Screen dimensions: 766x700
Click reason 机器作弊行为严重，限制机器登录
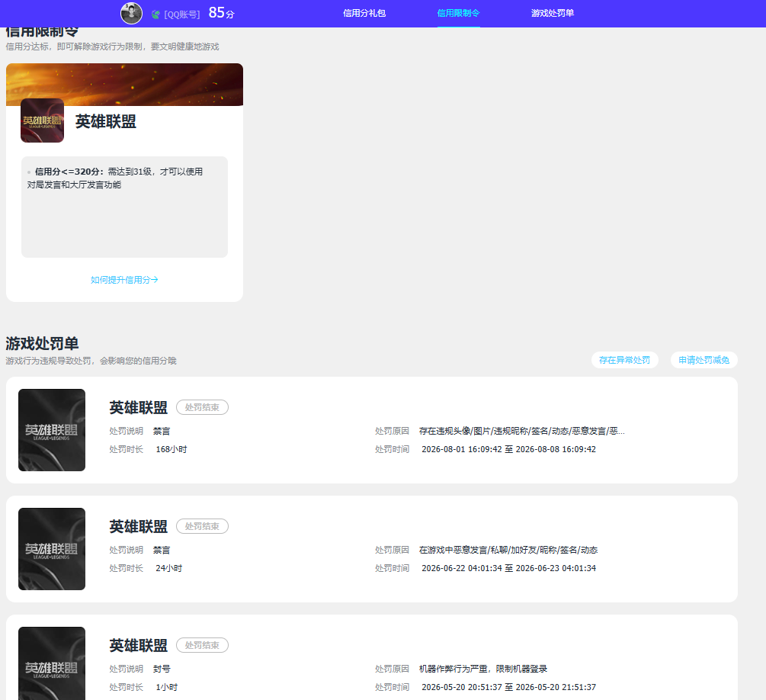click(x=483, y=668)
